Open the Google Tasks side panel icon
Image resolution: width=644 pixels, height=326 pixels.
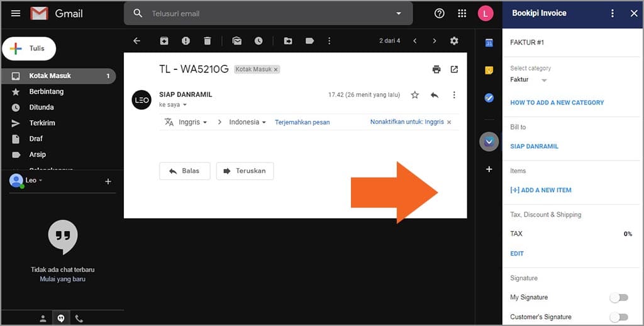pos(489,98)
